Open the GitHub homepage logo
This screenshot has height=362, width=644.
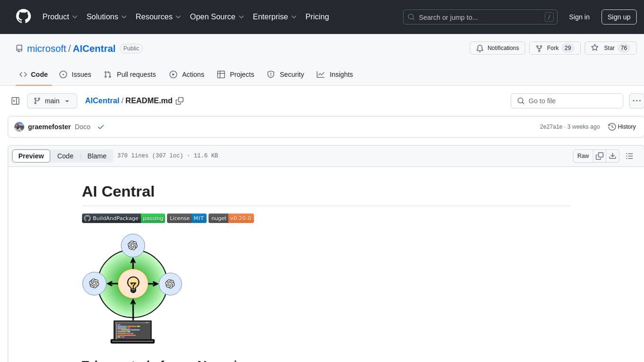[23, 17]
